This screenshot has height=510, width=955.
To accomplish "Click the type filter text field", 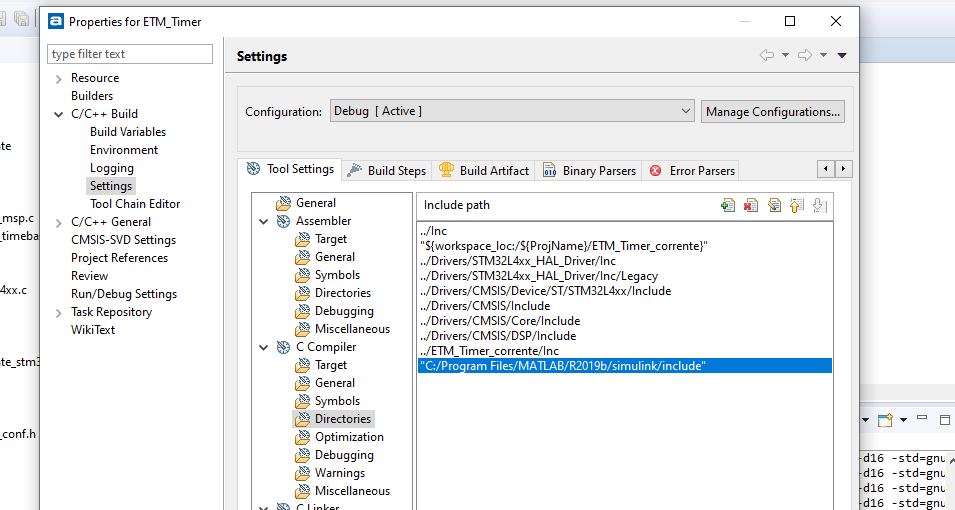I will pos(130,54).
